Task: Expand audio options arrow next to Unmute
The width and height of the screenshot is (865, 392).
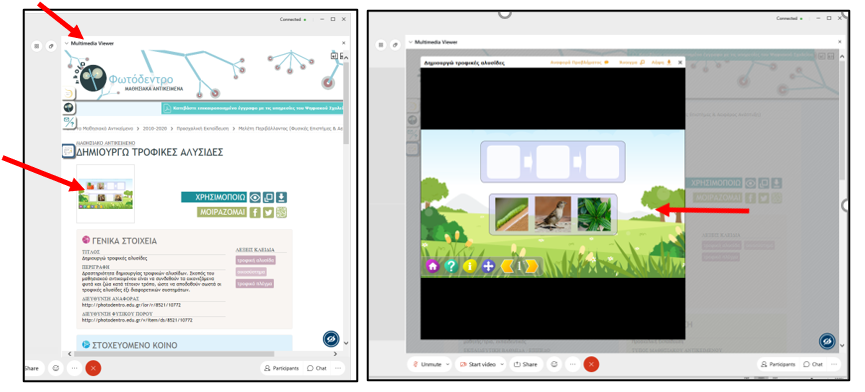Action: [x=447, y=364]
